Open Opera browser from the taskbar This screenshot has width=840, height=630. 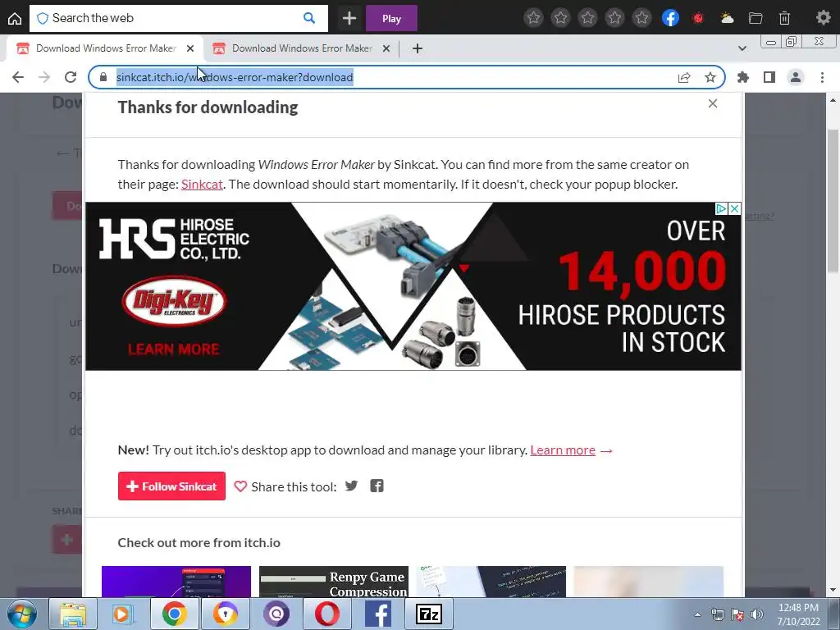(x=327, y=614)
